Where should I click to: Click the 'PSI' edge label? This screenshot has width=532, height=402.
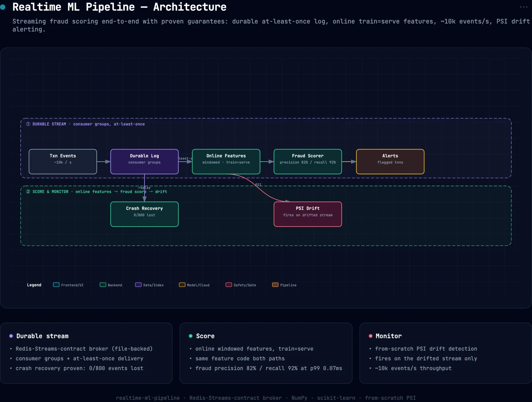(258, 185)
